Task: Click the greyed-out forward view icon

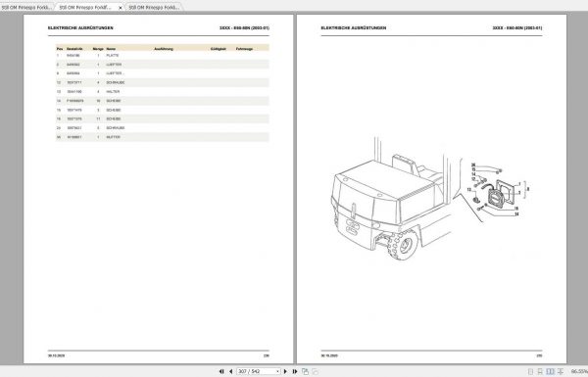Action: 315,371
